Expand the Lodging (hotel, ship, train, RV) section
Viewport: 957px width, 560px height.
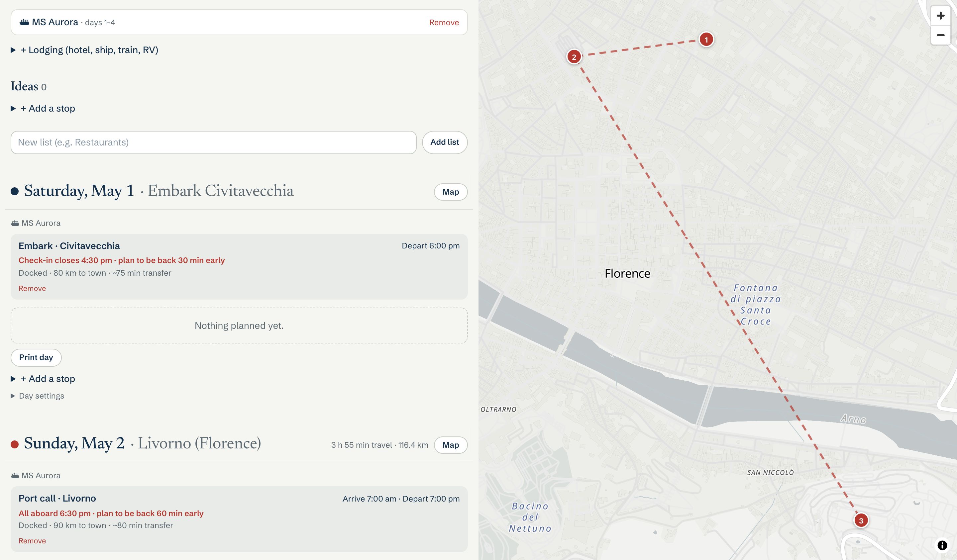[x=85, y=50]
